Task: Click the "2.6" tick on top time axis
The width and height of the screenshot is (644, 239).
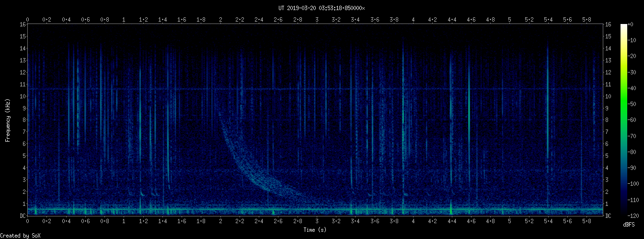Action: [x=278, y=20]
